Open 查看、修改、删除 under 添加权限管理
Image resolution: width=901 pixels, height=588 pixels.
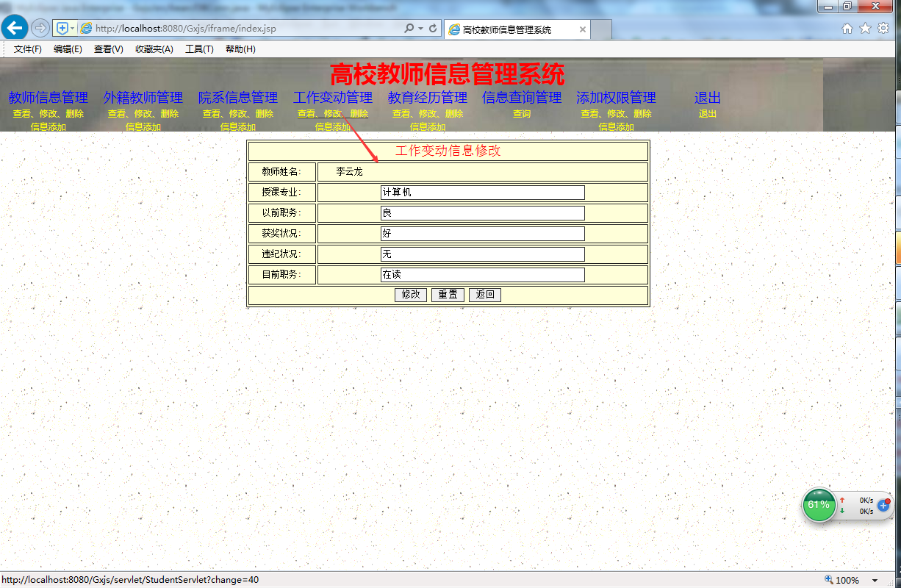coord(616,114)
